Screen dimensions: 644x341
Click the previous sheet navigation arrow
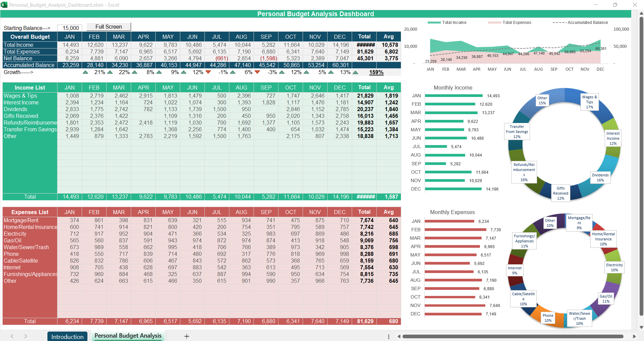pos(12,336)
